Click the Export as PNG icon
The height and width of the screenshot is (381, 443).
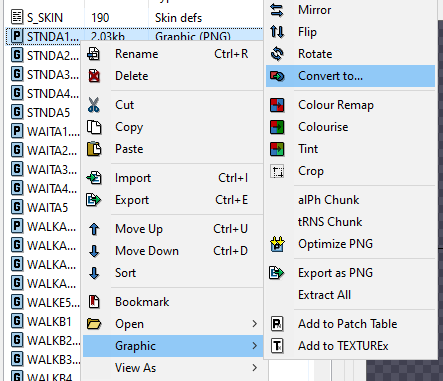276,273
